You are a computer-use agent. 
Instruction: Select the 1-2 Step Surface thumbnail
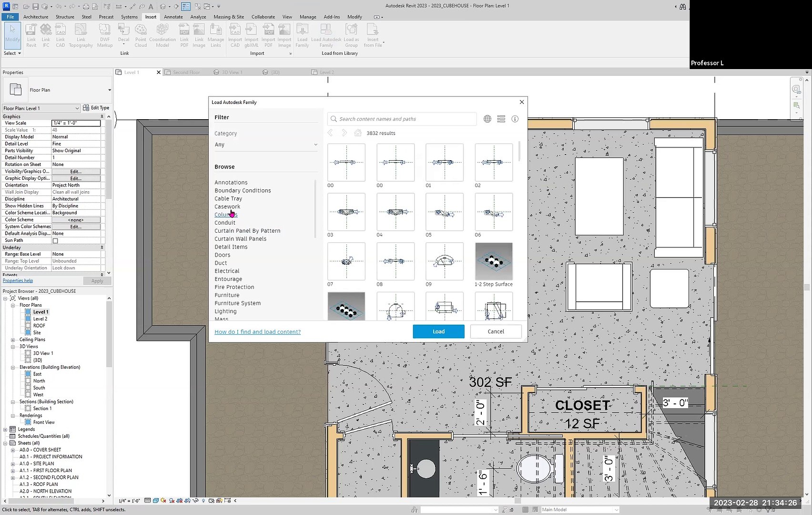coord(494,261)
